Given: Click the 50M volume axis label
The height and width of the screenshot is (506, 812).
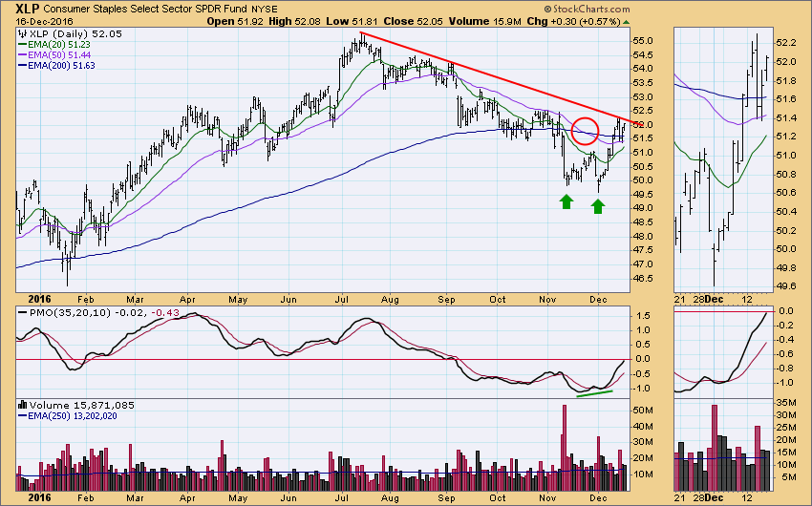Looking at the screenshot, I should pos(643,411).
